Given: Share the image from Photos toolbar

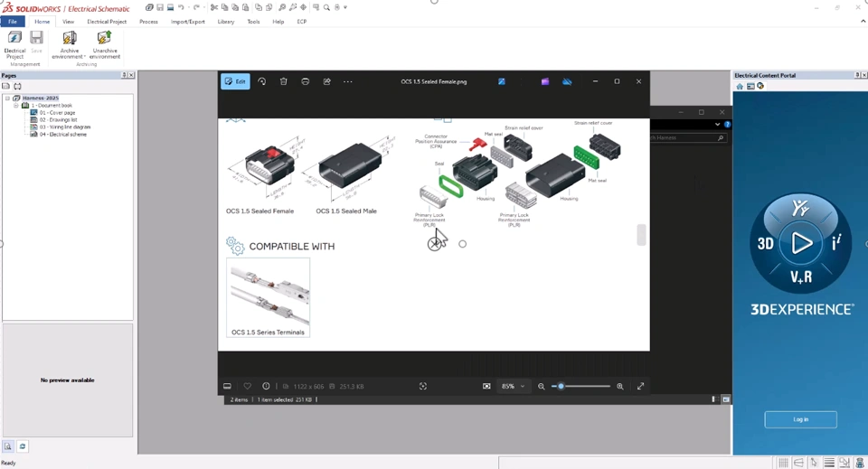Looking at the screenshot, I should (x=326, y=81).
